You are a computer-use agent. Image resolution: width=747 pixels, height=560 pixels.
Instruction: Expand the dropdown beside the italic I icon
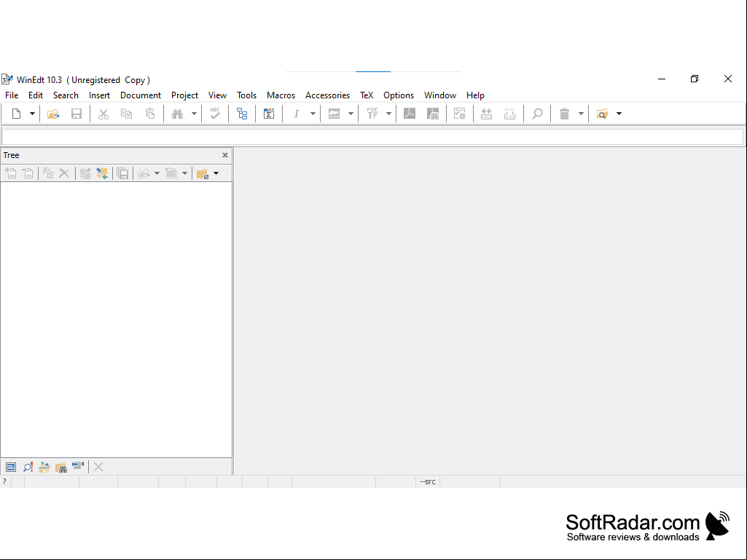(x=313, y=114)
